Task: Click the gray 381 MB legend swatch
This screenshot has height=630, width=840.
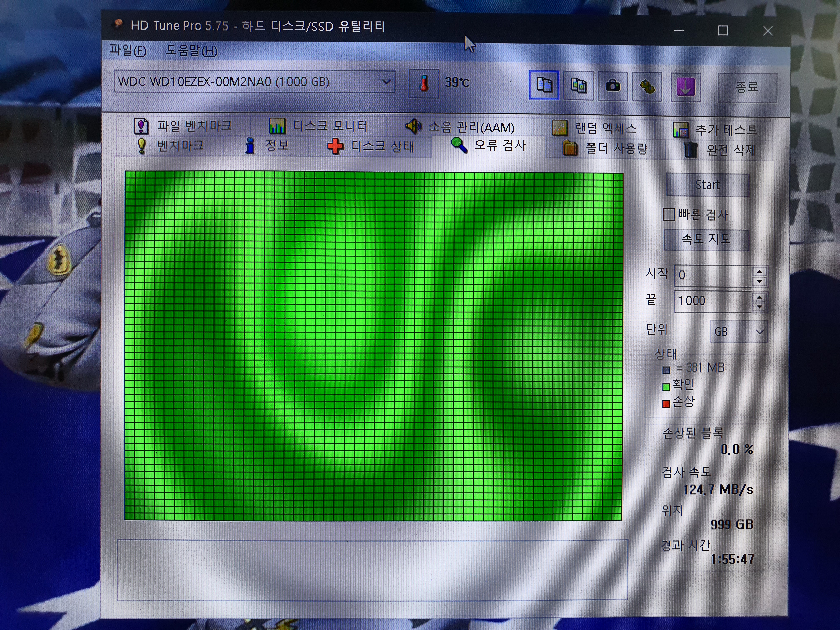Action: point(666,370)
